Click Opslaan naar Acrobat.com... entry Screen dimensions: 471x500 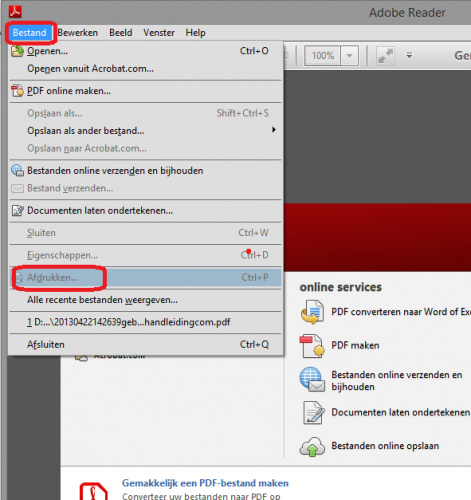coord(146,148)
